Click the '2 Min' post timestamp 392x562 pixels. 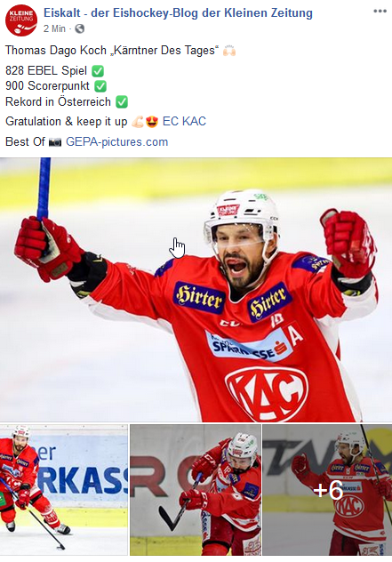pyautogui.click(x=54, y=28)
